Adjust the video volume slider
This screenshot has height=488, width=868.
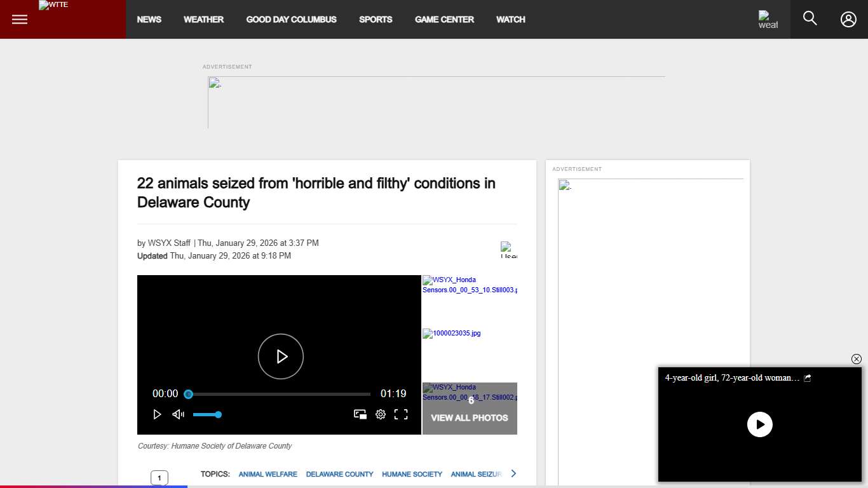(207, 414)
